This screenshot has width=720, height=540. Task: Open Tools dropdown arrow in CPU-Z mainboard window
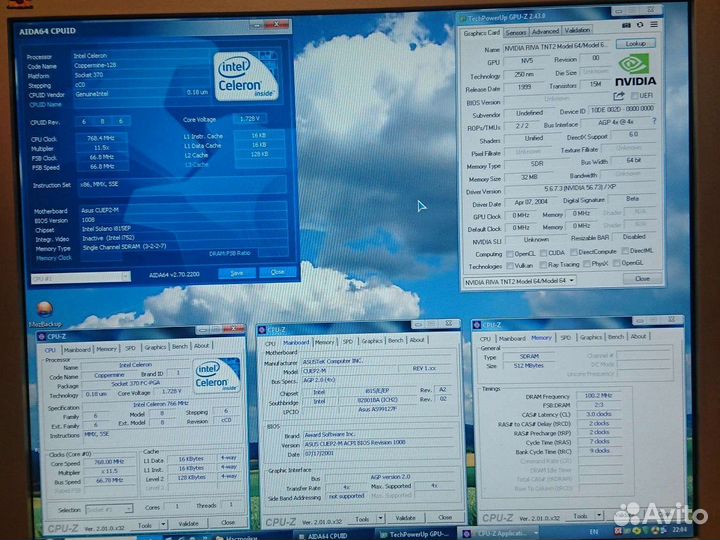380,518
